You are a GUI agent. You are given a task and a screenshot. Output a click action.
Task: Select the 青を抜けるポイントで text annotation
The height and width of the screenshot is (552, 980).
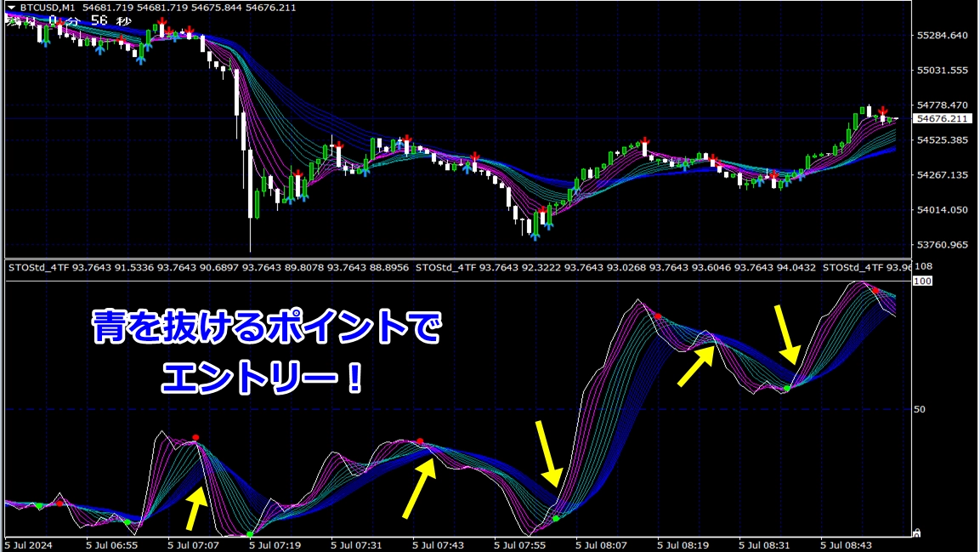[266, 328]
